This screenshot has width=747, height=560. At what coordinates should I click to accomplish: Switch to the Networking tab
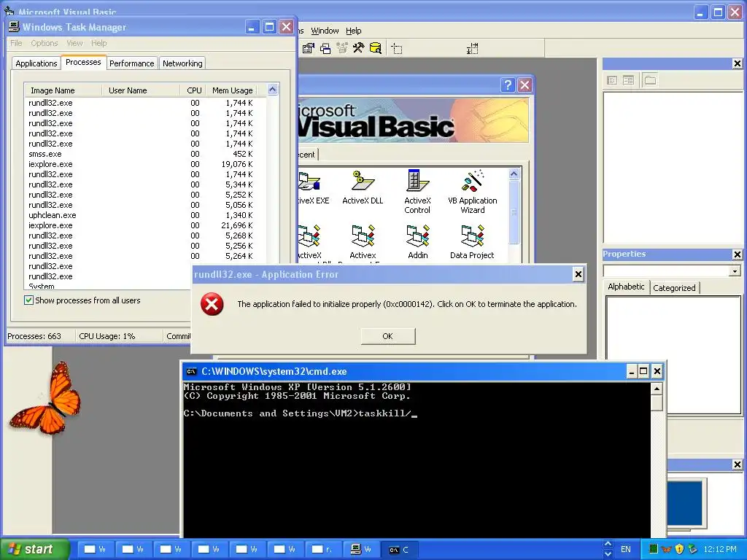(182, 63)
